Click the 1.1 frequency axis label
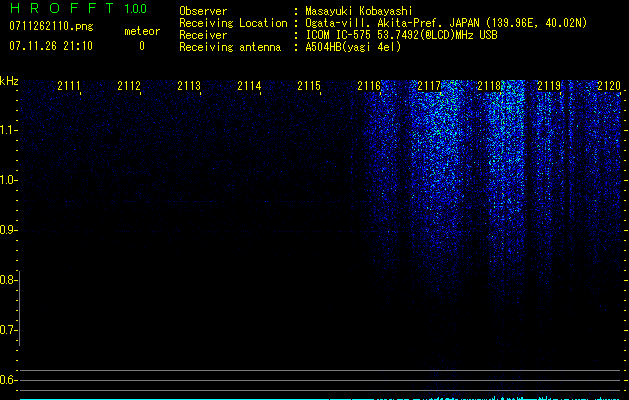The width and height of the screenshot is (629, 400). [x=8, y=130]
